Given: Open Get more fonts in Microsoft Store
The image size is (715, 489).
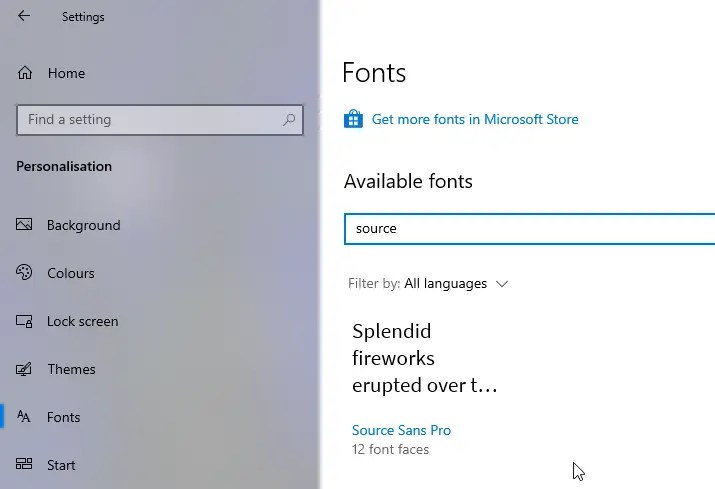Looking at the screenshot, I should (x=475, y=120).
